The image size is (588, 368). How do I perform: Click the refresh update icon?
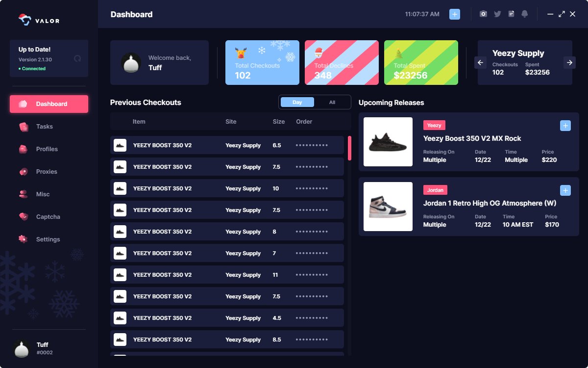pyautogui.click(x=77, y=58)
